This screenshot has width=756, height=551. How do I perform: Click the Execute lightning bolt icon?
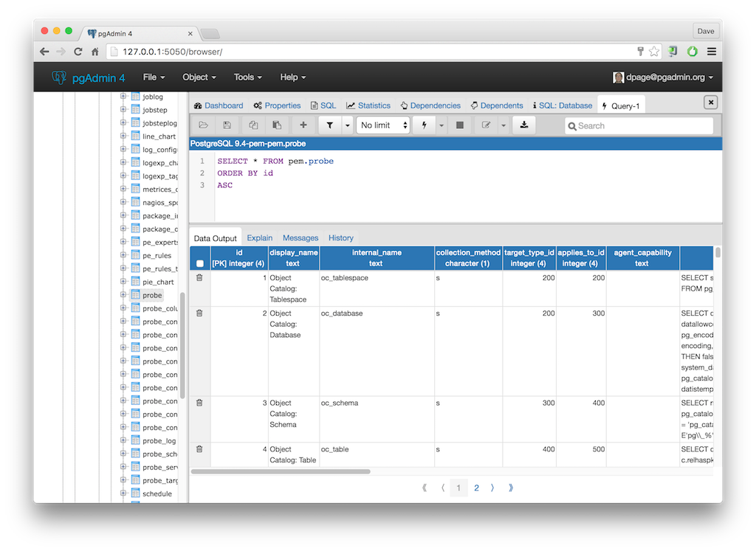coord(425,125)
